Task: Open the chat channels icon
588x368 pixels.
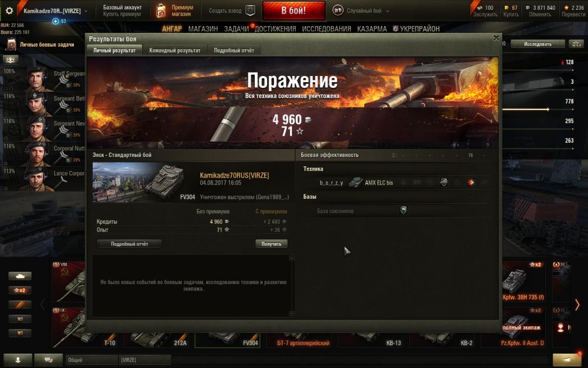Action: 49,360
